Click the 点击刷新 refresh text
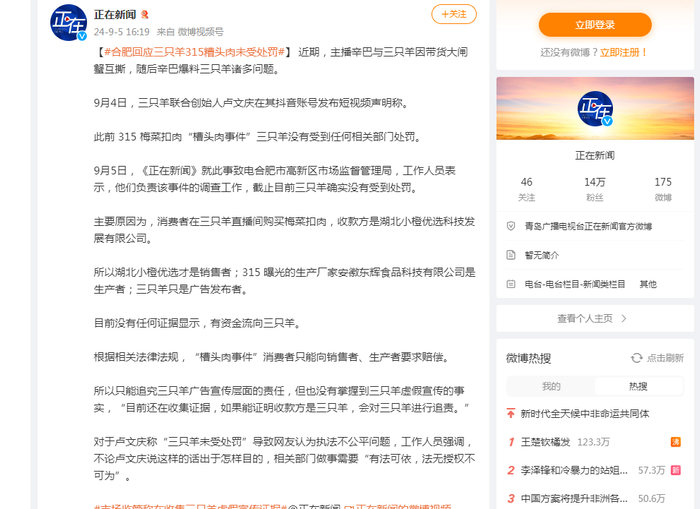The image size is (700, 509). point(665,358)
